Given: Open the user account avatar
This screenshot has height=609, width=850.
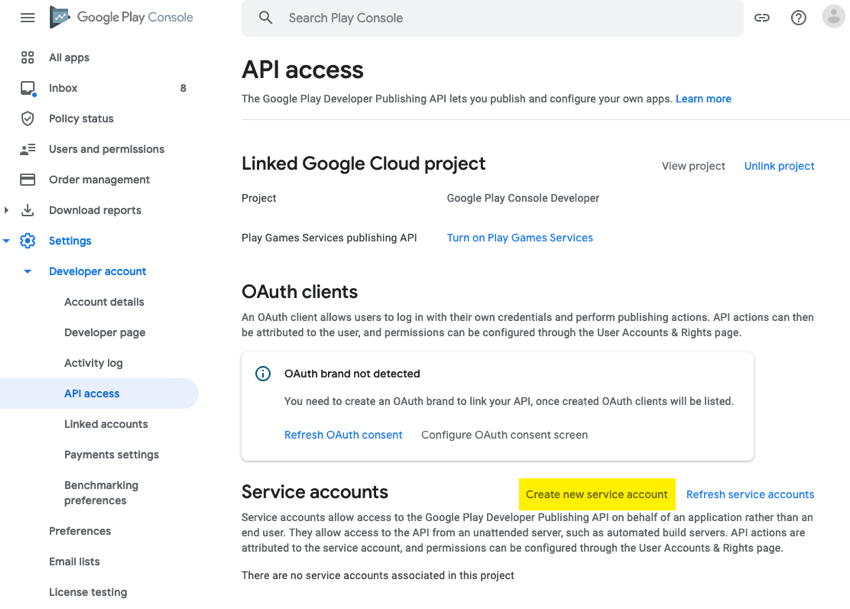Looking at the screenshot, I should click(833, 17).
